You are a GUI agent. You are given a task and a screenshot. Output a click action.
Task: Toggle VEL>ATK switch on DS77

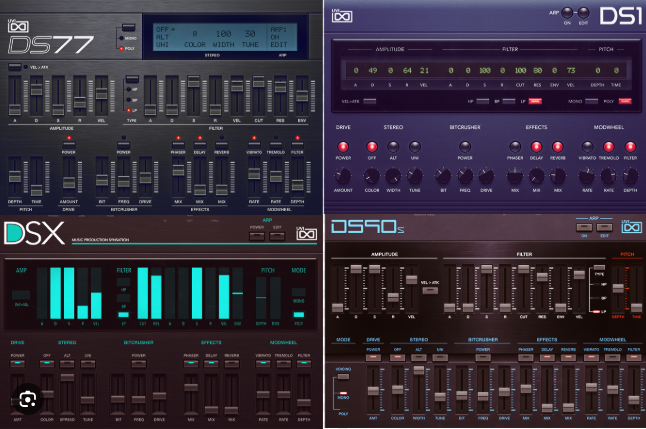[15, 66]
